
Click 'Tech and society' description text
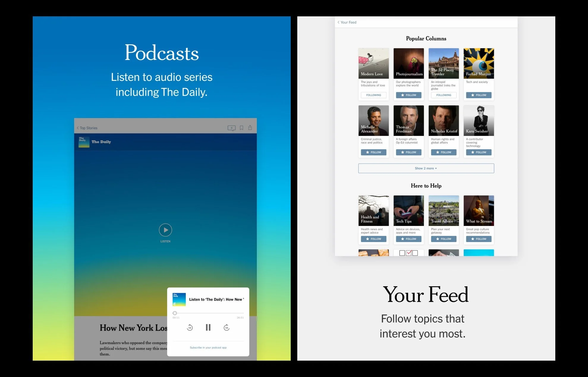coord(477,82)
